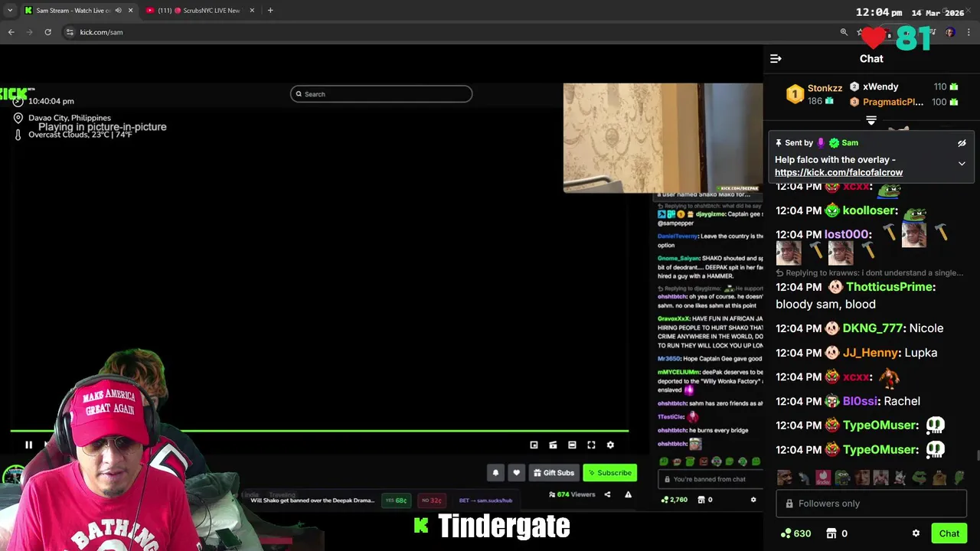This screenshot has width=980, height=551.
Task: Click Bl0ssi username in chat
Action: [860, 401]
